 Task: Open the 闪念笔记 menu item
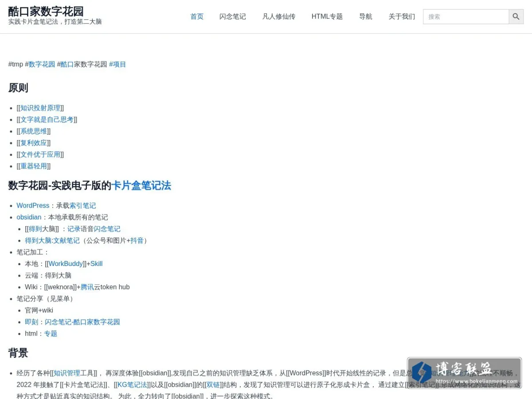tap(233, 16)
